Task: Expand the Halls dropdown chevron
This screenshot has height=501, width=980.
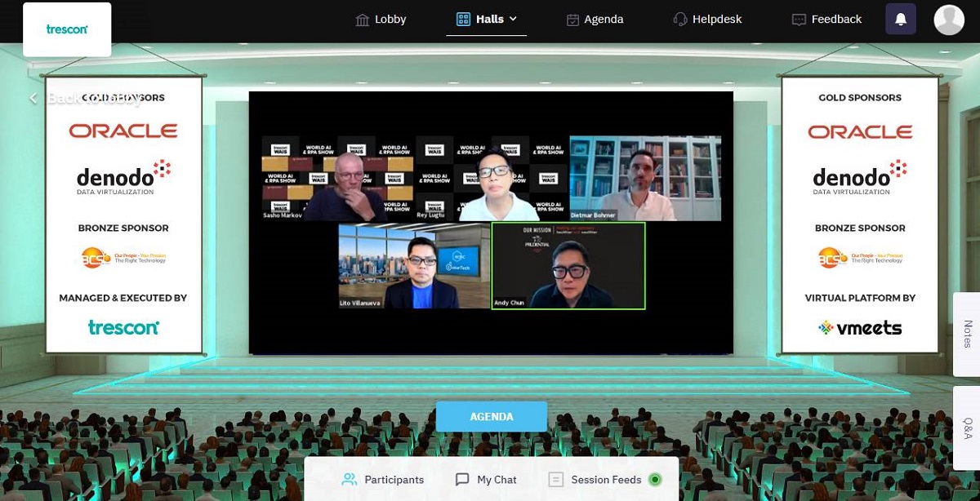Action: [513, 19]
